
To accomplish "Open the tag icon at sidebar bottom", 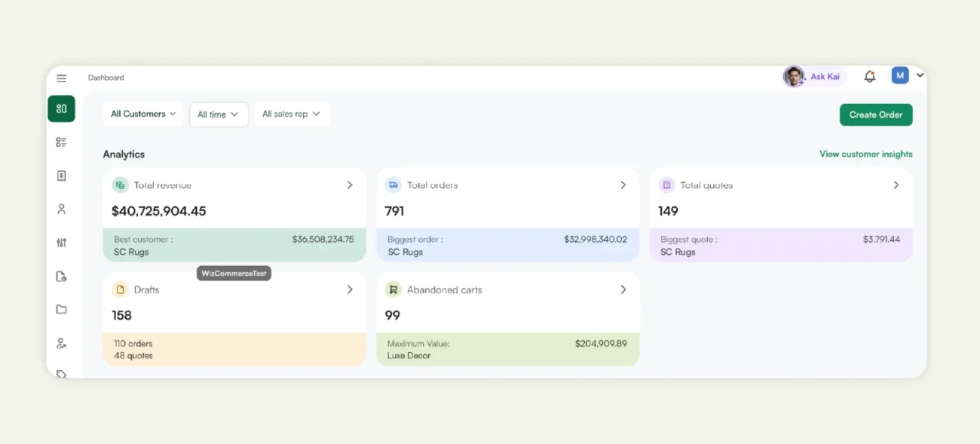I will tap(61, 373).
